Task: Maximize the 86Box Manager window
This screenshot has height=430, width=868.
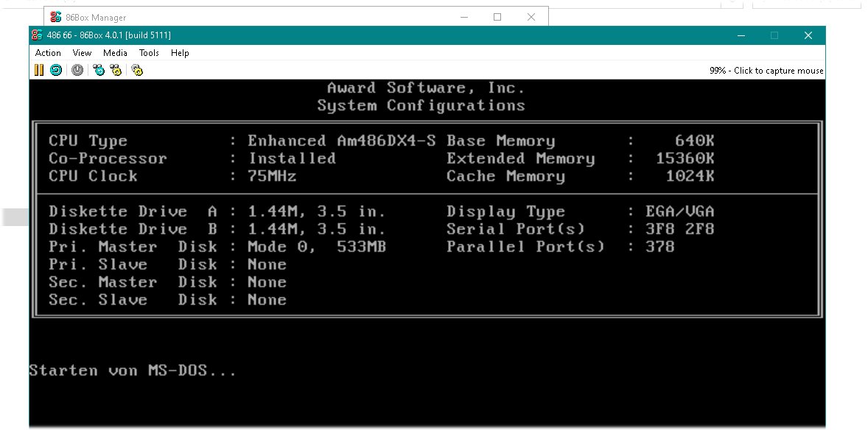Action: coord(497,17)
